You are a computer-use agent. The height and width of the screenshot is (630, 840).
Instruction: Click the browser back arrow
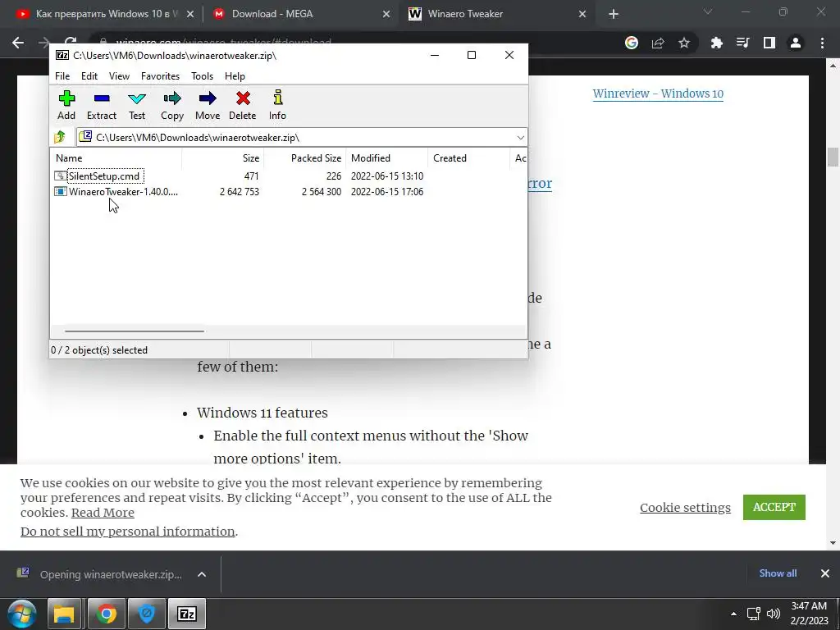point(18,43)
